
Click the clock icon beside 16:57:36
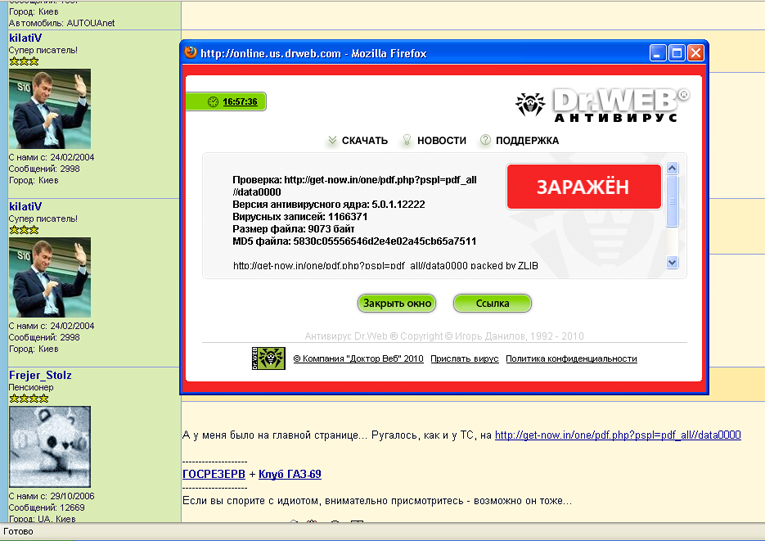click(x=213, y=102)
